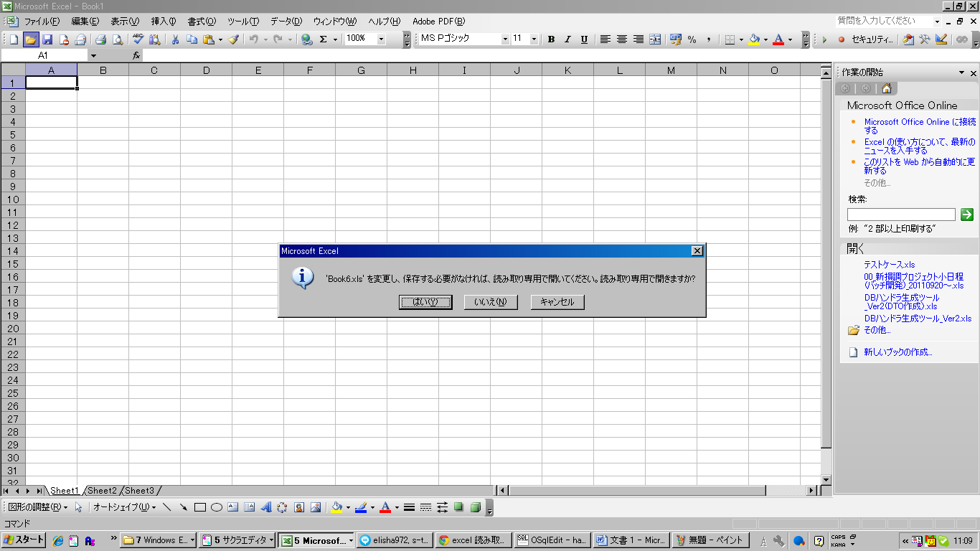Expand the Name Box dropdown arrow

click(93, 55)
